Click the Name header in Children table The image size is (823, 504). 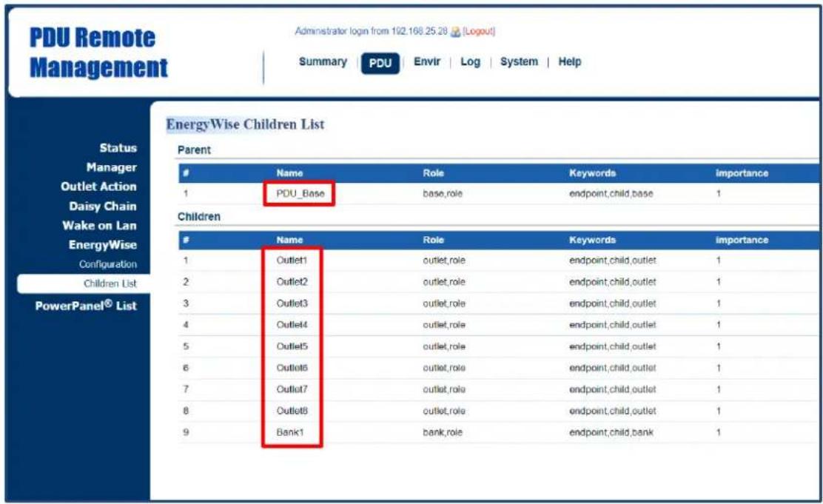point(289,240)
